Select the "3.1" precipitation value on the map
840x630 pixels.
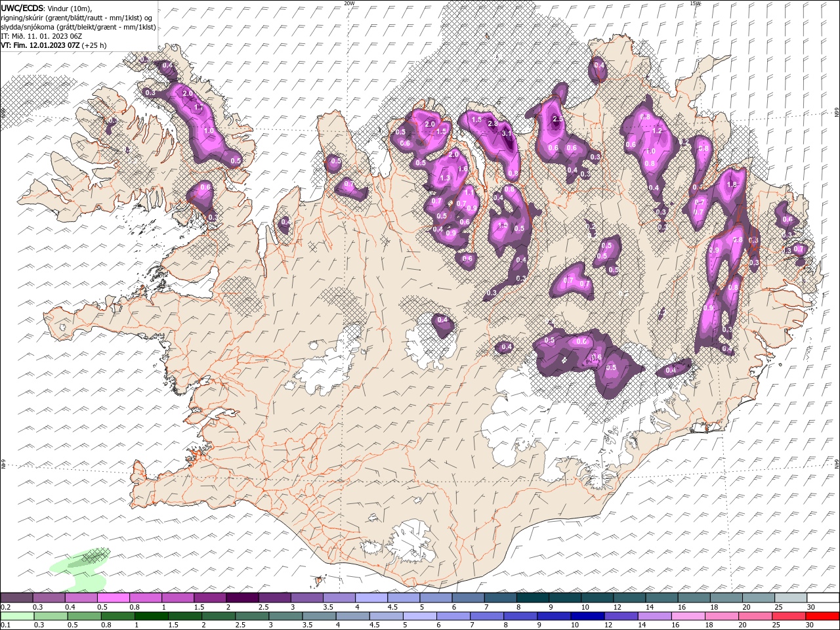tap(507, 133)
